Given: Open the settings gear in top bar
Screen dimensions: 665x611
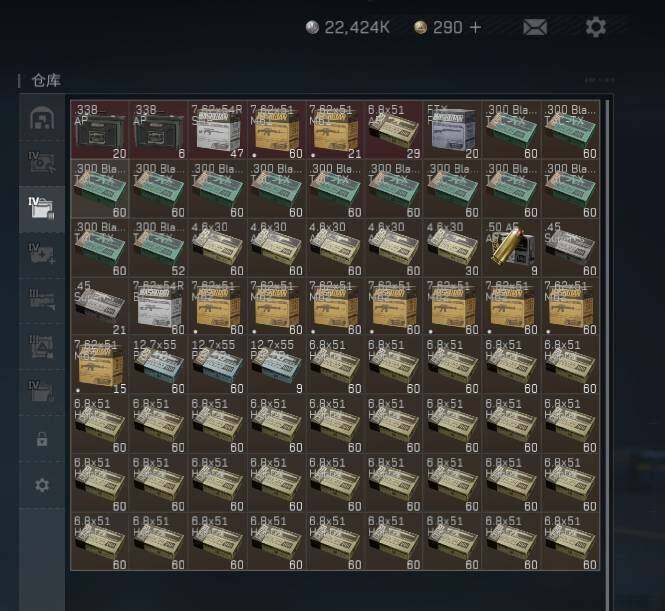Looking at the screenshot, I should 595,27.
